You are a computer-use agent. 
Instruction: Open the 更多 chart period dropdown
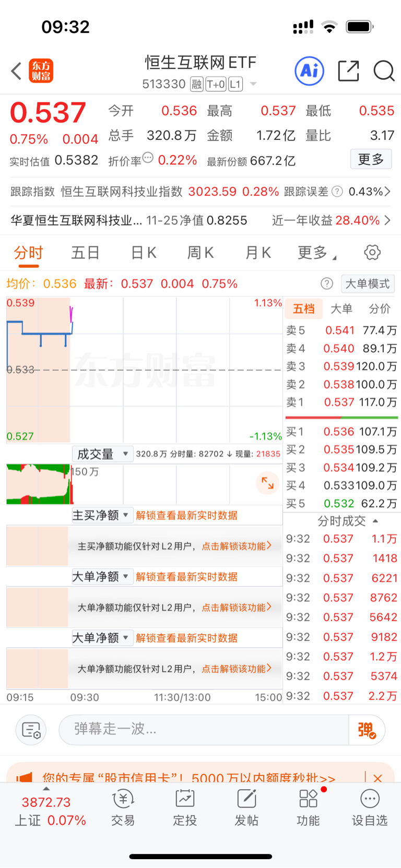coord(317,253)
